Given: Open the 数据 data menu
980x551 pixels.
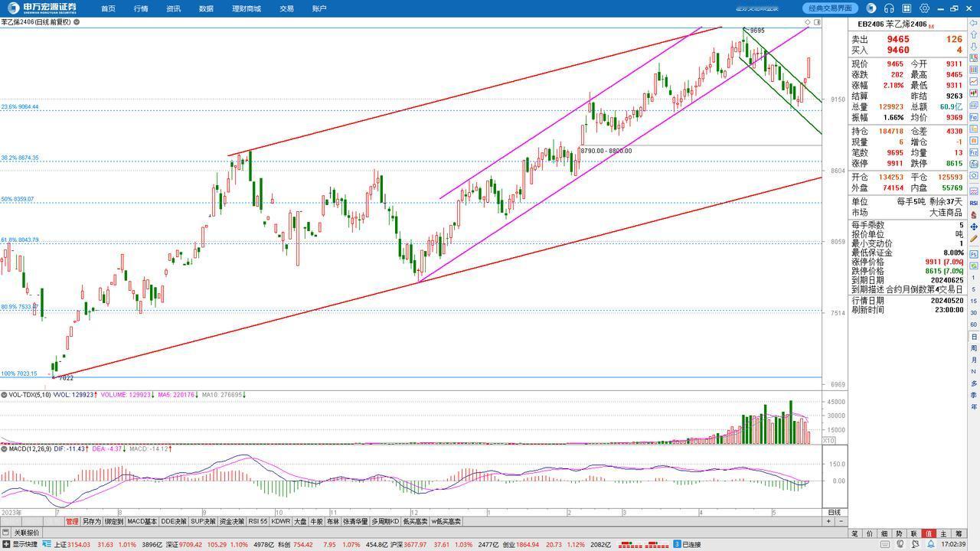Looking at the screenshot, I should pyautogui.click(x=206, y=8).
